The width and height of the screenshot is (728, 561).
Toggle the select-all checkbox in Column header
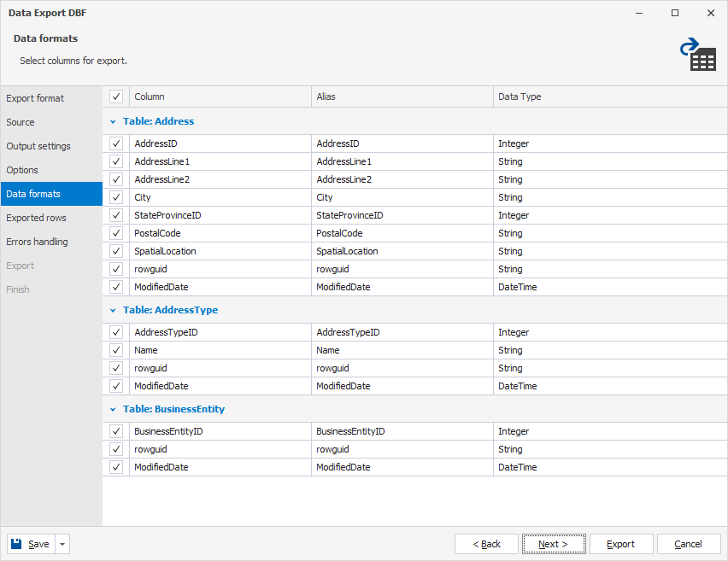click(116, 96)
